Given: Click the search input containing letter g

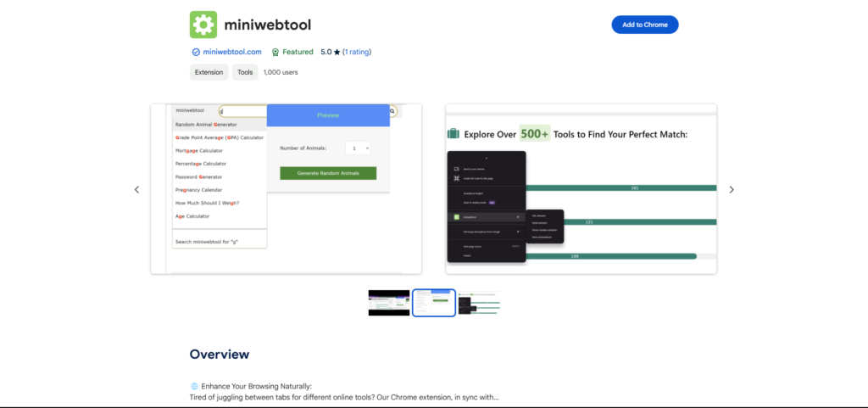Looking at the screenshot, I should click(242, 111).
